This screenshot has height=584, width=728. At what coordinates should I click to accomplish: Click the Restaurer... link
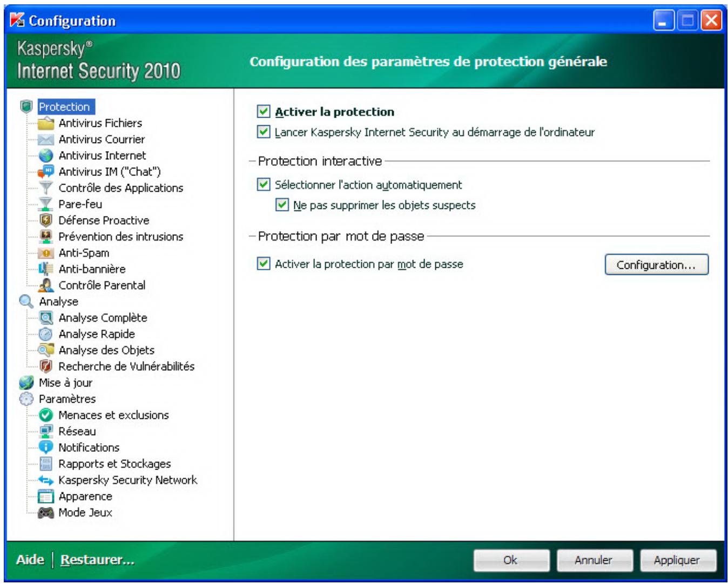click(x=97, y=560)
